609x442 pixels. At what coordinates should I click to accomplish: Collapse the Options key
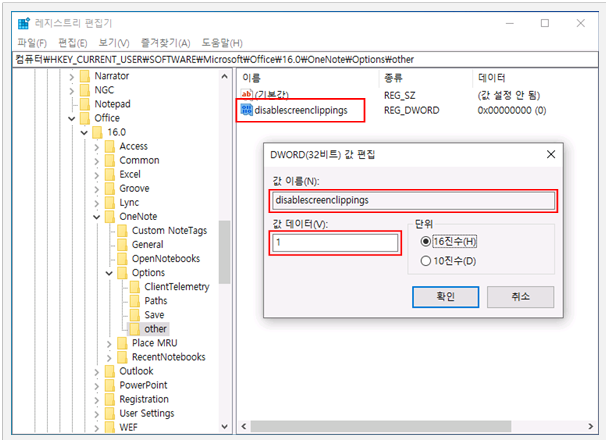[109, 273]
